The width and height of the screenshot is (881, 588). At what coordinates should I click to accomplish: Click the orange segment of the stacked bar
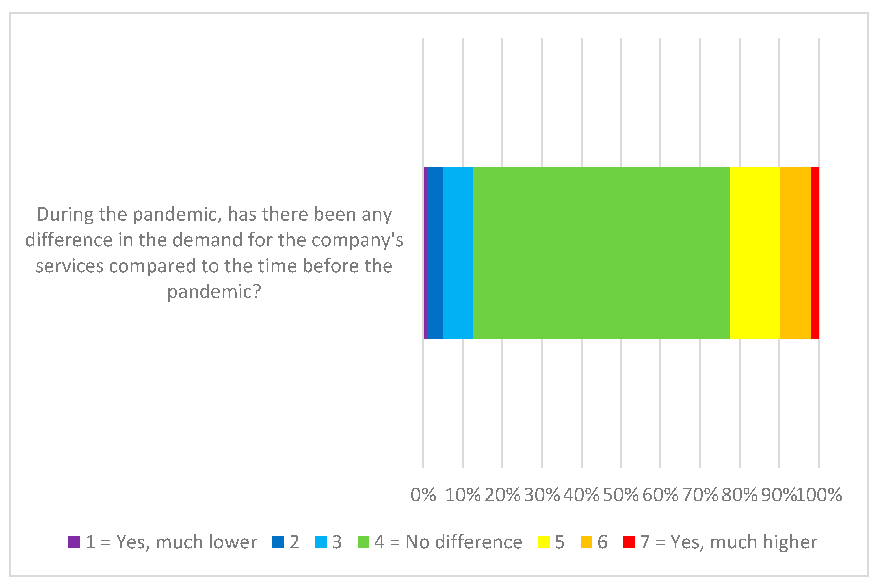coord(795,253)
